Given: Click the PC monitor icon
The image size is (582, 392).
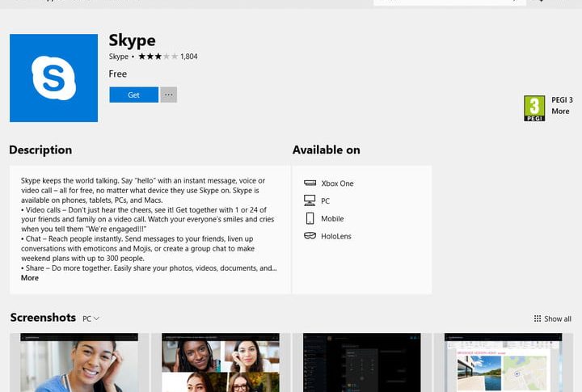Looking at the screenshot, I should (310, 200).
